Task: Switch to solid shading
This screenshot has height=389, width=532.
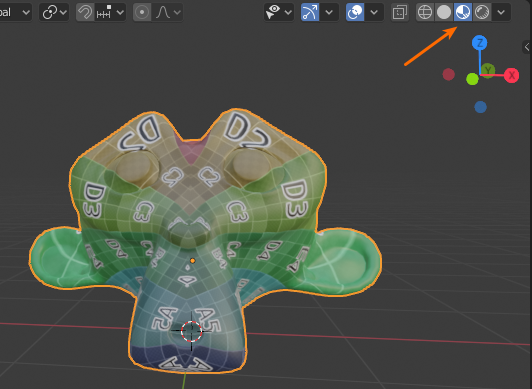Action: click(x=444, y=13)
